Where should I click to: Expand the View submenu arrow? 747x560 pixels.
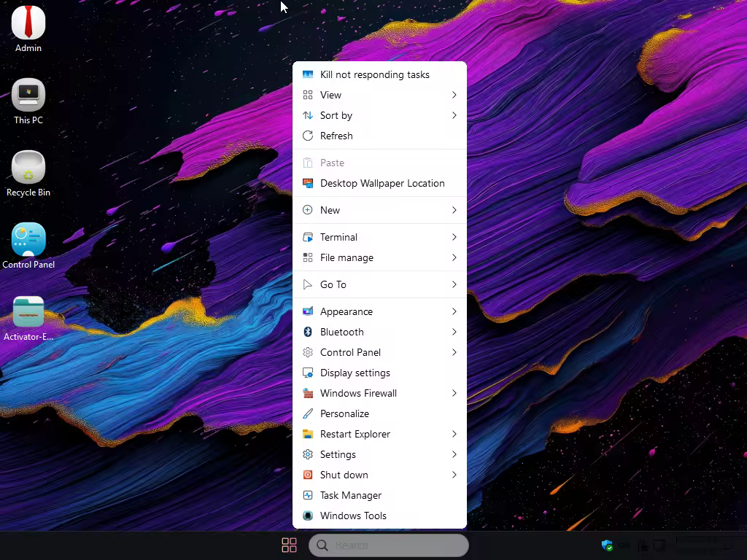pyautogui.click(x=454, y=95)
